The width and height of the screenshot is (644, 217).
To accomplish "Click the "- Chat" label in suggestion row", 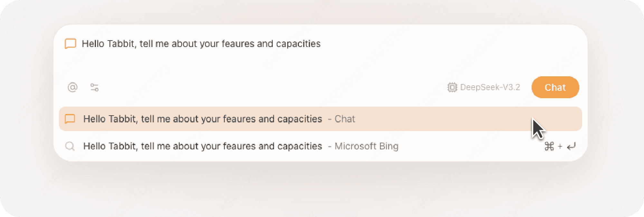I will coord(342,119).
